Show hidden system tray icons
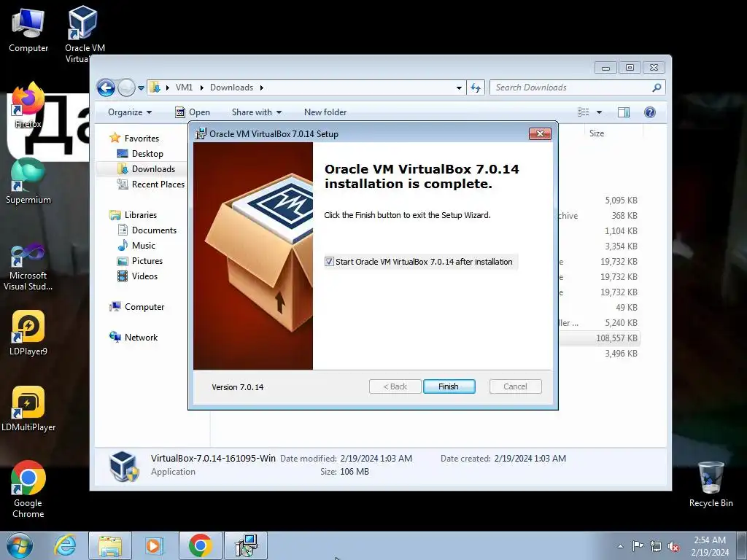The image size is (747, 560). pos(620,546)
